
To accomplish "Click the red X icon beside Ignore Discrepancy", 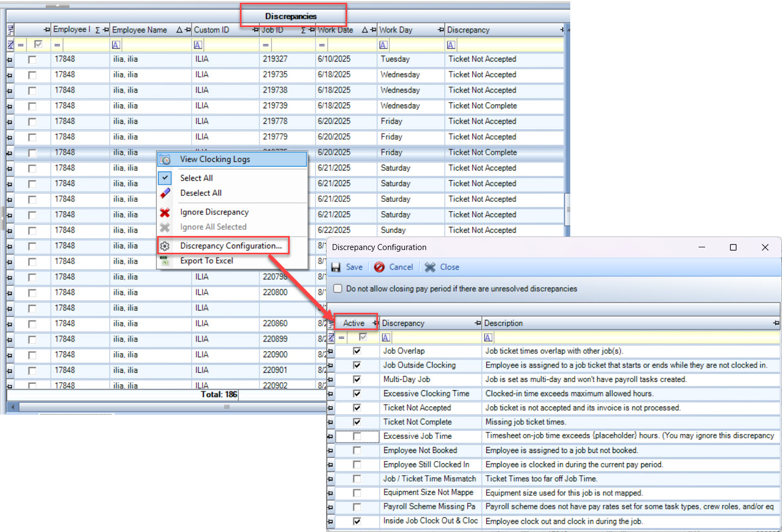I will click(165, 213).
